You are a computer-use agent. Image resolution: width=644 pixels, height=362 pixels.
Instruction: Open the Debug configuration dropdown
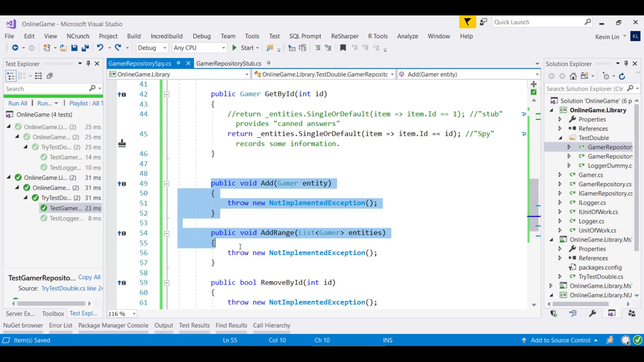(165, 48)
